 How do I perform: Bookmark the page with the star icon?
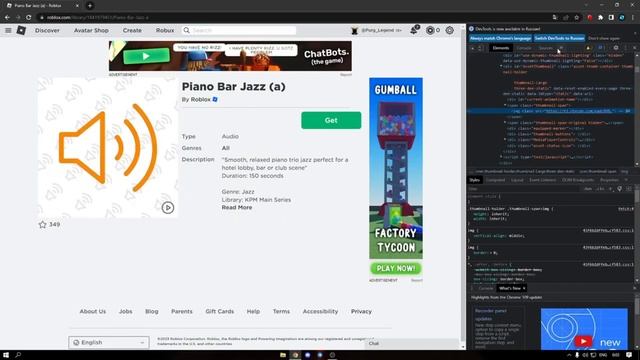tap(577, 18)
